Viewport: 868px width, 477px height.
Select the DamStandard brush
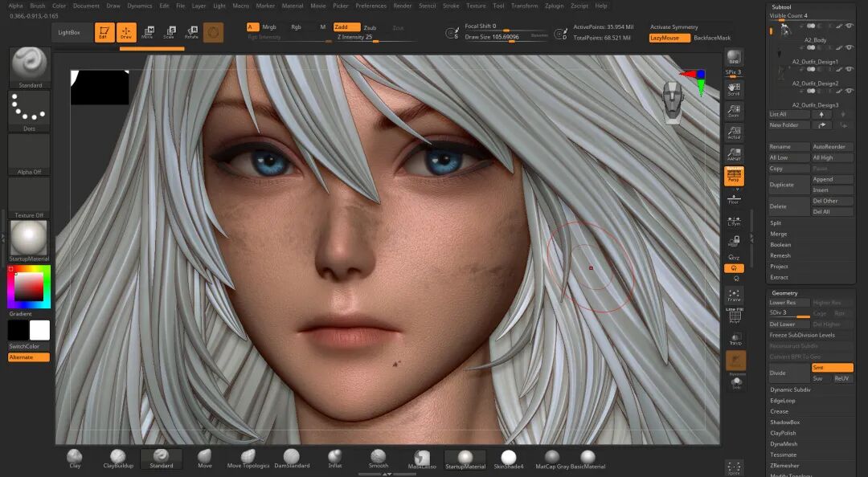tap(292, 458)
